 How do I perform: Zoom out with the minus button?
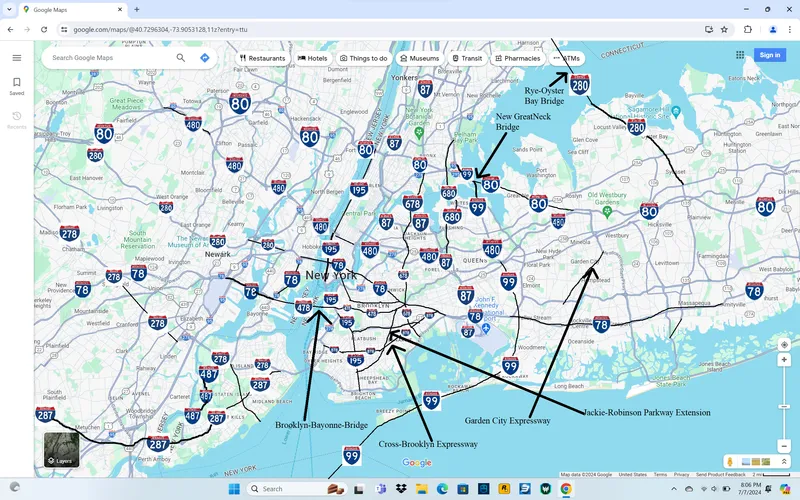(784, 446)
